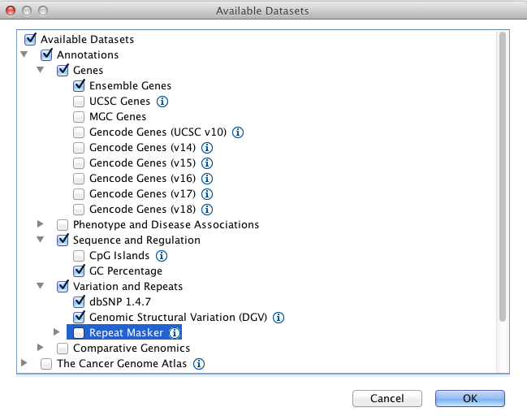Click info icon next to UCSC Genes
The height and width of the screenshot is (420, 527).
[x=162, y=102]
